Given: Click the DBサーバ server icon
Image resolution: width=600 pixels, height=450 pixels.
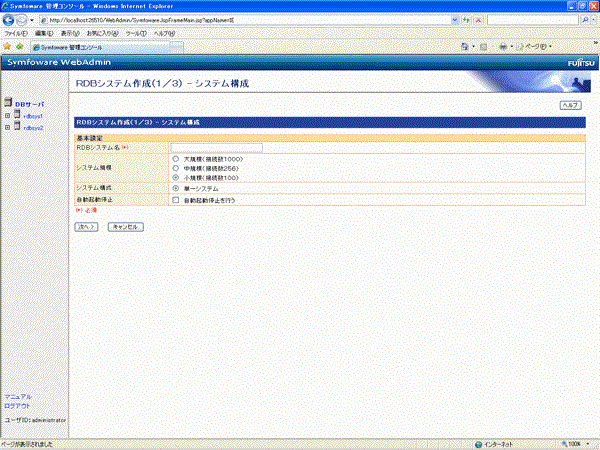Looking at the screenshot, I should coord(8,102).
